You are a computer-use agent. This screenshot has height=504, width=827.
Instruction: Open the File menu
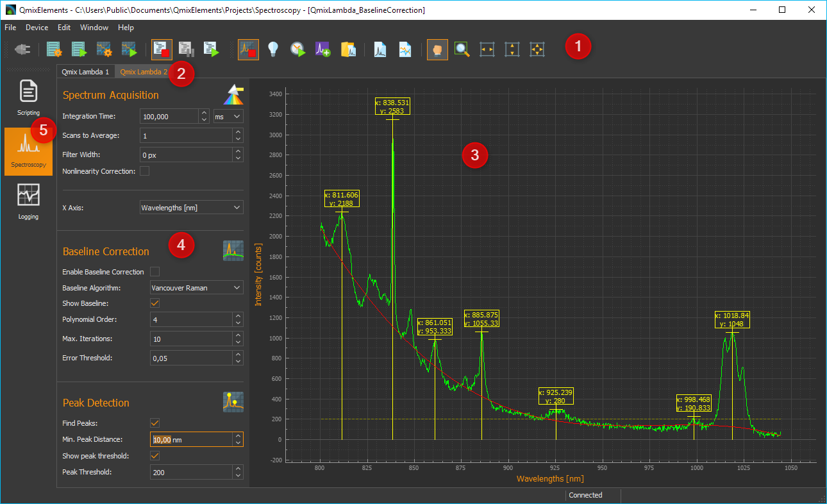click(10, 28)
